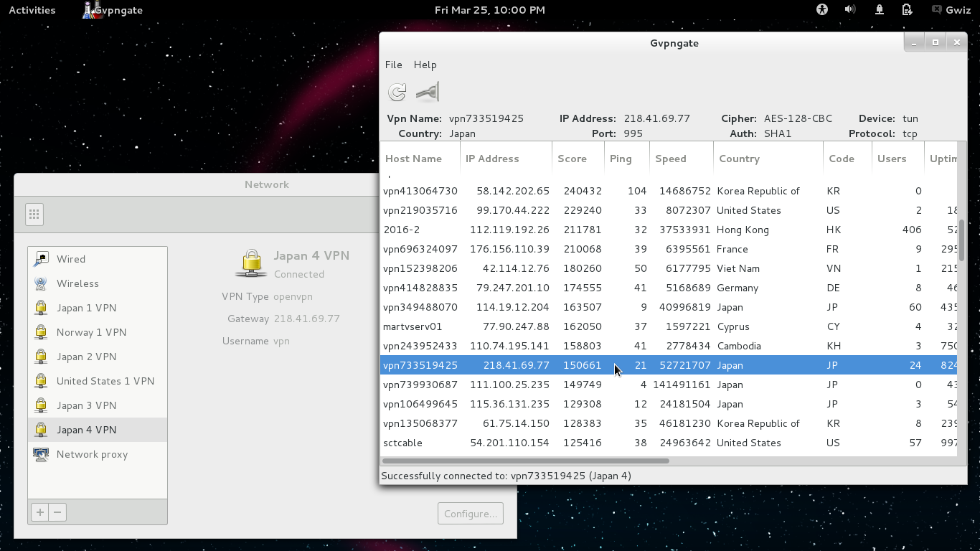
Task: Select server row vpn696324097
Action: click(669, 249)
